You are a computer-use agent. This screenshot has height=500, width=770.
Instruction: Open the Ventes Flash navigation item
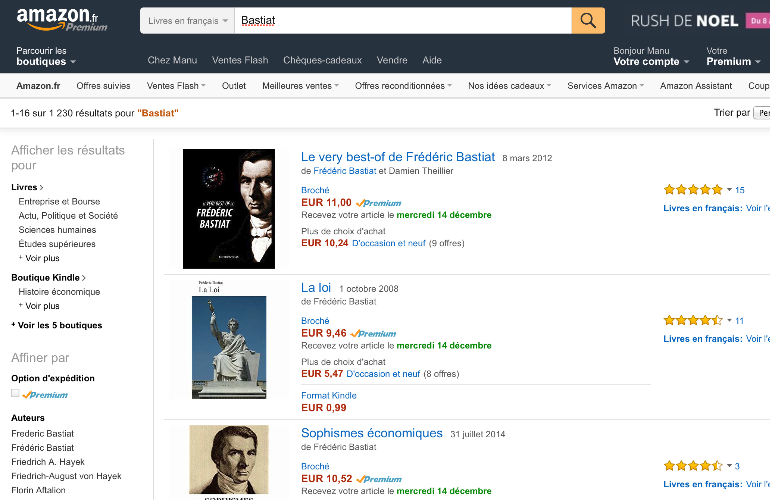(x=240, y=60)
